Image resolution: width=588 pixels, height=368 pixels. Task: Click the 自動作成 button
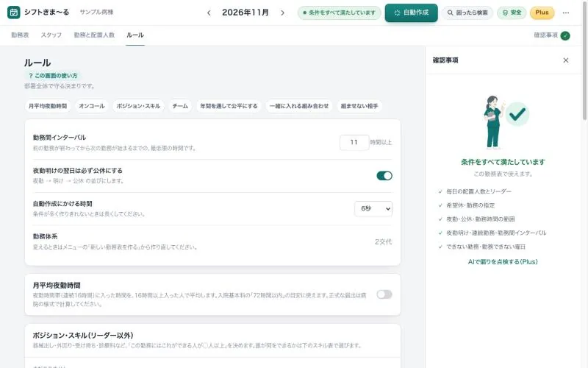tap(411, 13)
